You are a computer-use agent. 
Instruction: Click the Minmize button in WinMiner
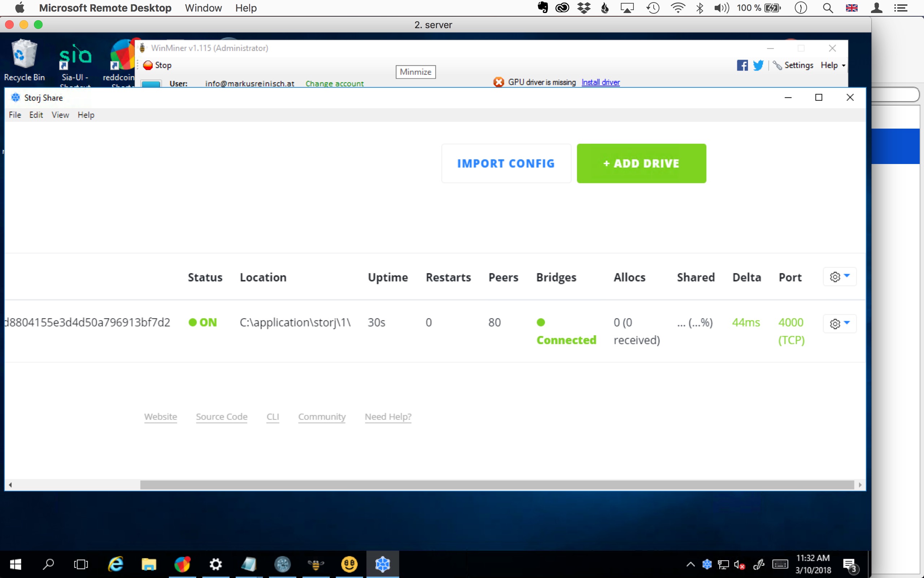tap(415, 72)
